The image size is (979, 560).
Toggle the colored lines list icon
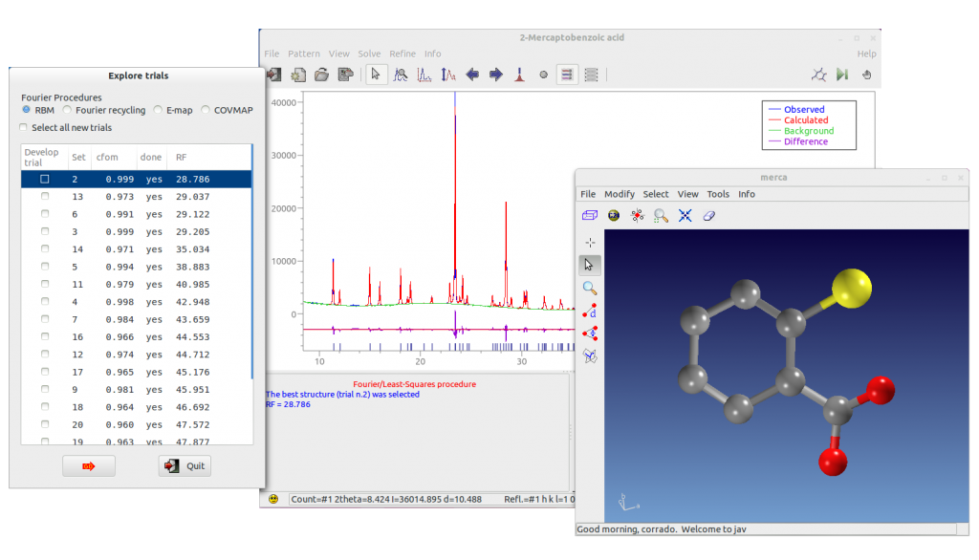[567, 75]
